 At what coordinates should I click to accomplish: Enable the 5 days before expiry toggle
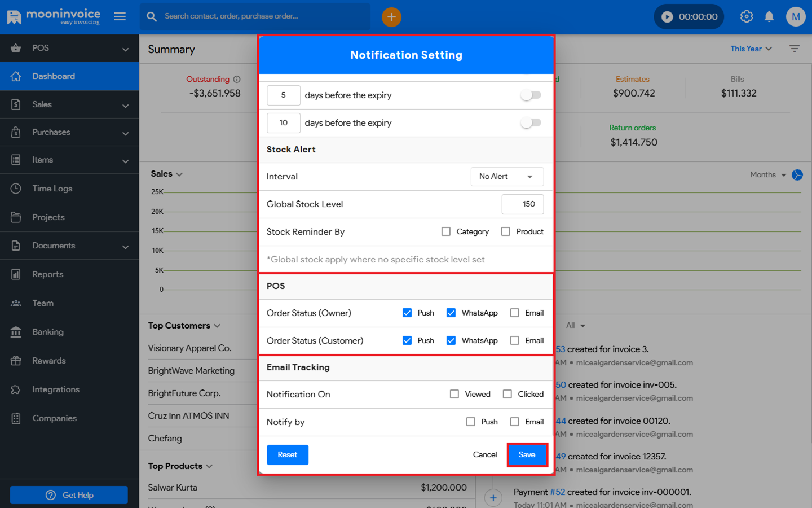pyautogui.click(x=531, y=95)
